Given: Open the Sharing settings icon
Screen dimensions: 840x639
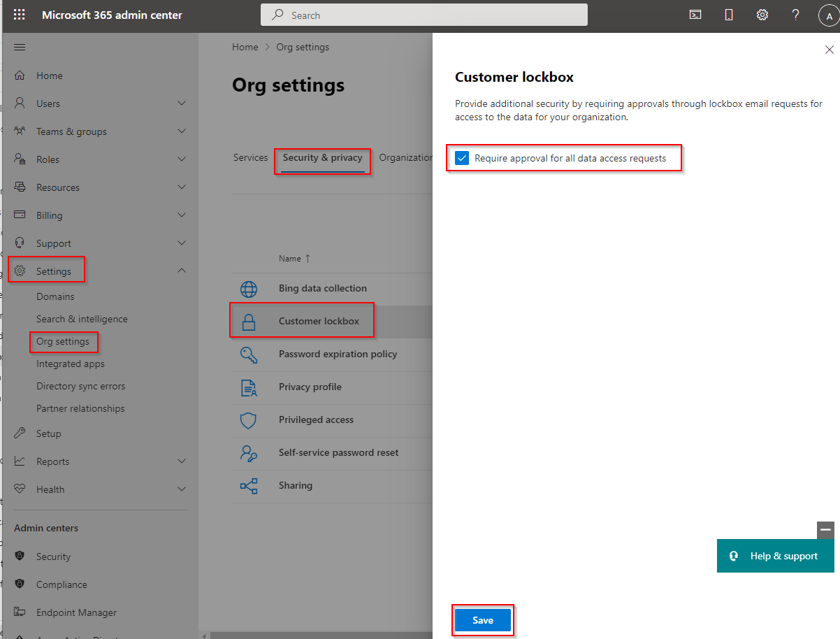Looking at the screenshot, I should (249, 485).
